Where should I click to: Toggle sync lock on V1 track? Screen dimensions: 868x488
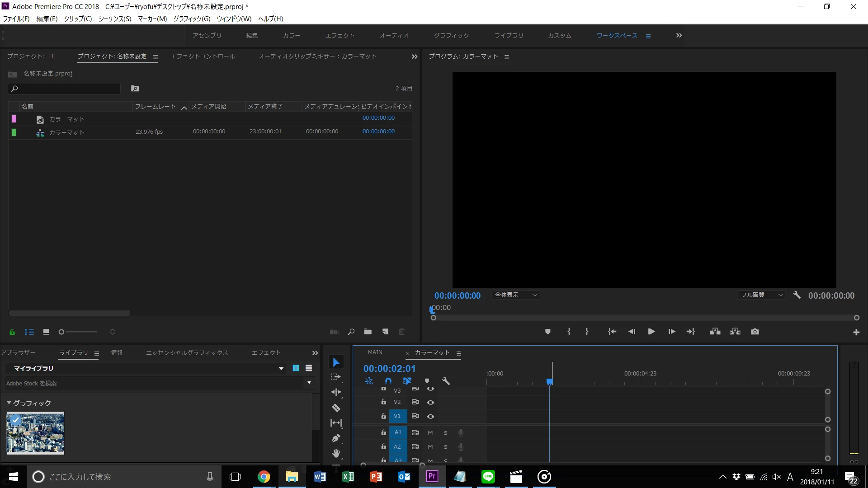coord(415,416)
